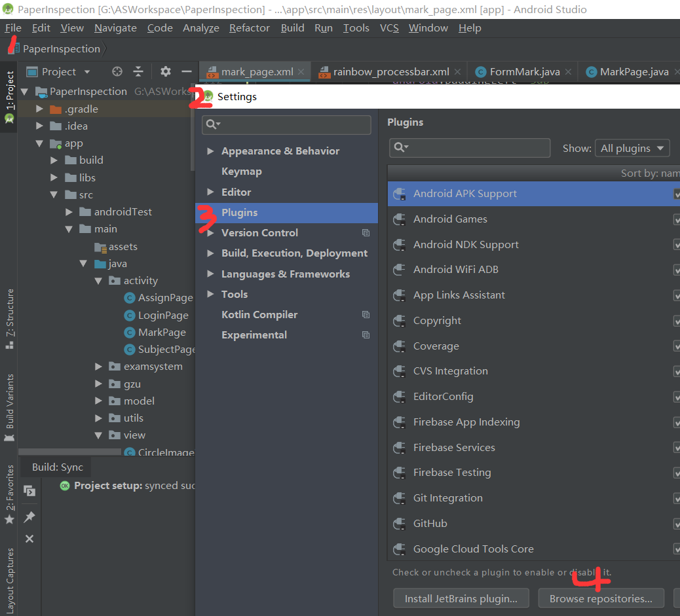Switch to rainbow_processbar.xml tab
Image resolution: width=680 pixels, height=616 pixels.
(390, 72)
